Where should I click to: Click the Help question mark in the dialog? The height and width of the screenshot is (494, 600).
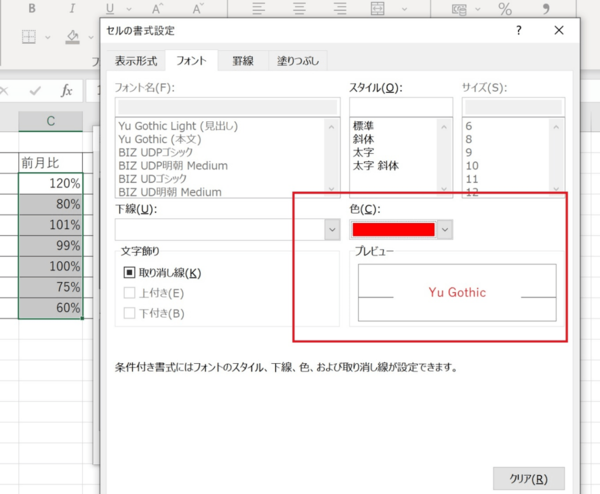pos(518,30)
